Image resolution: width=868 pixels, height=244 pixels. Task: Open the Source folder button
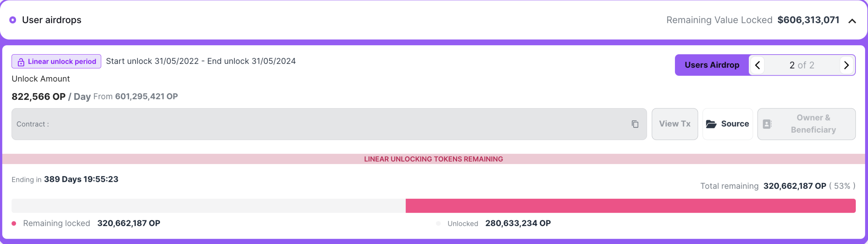727,124
